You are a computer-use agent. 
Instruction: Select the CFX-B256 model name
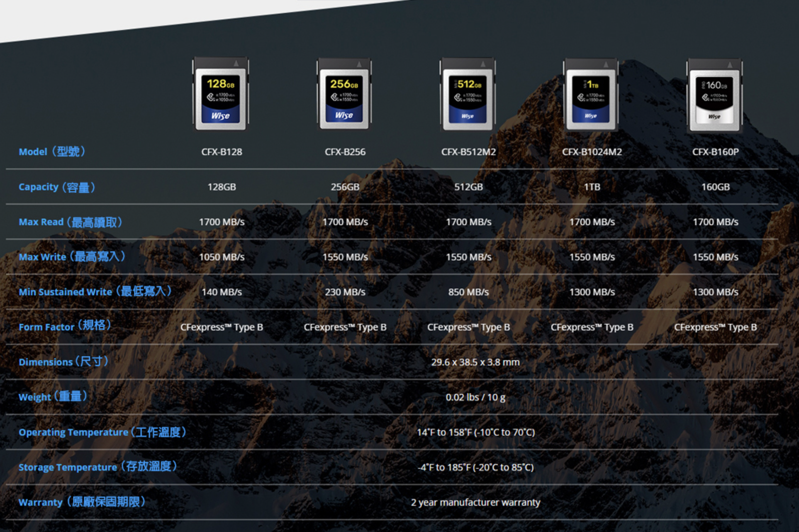click(345, 152)
